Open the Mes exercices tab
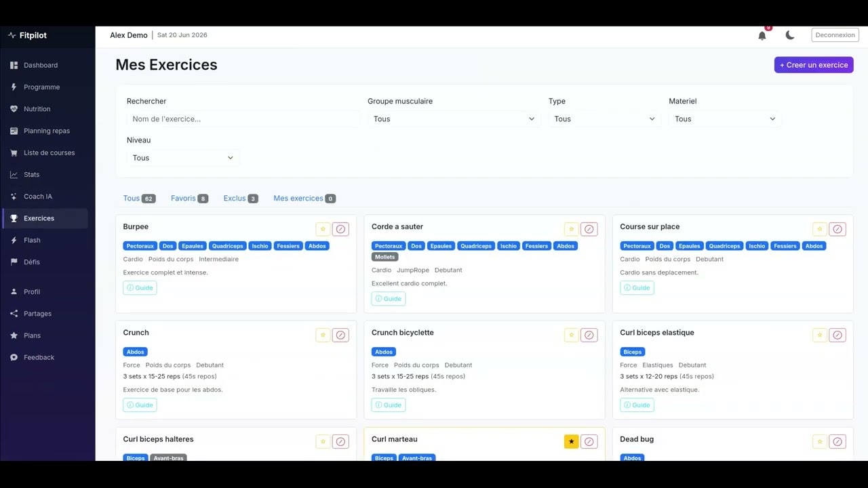This screenshot has width=868, height=488. 304,199
